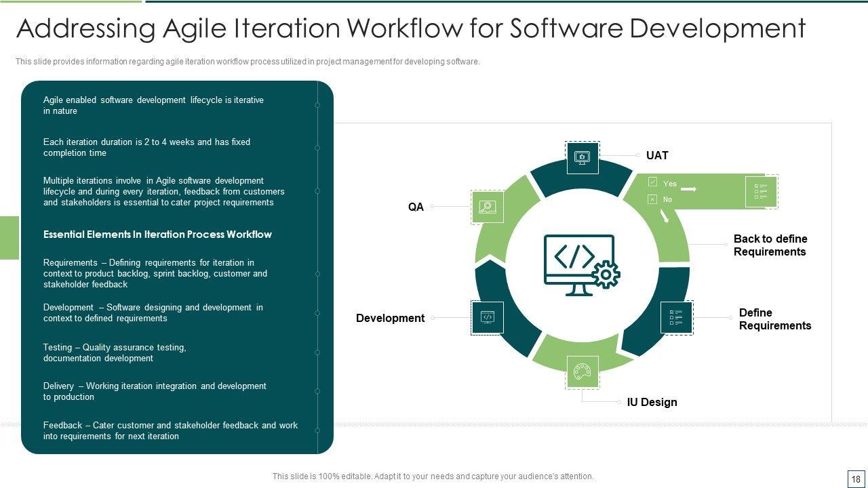
Task: Click the slide title text
Action: [x=410, y=28]
